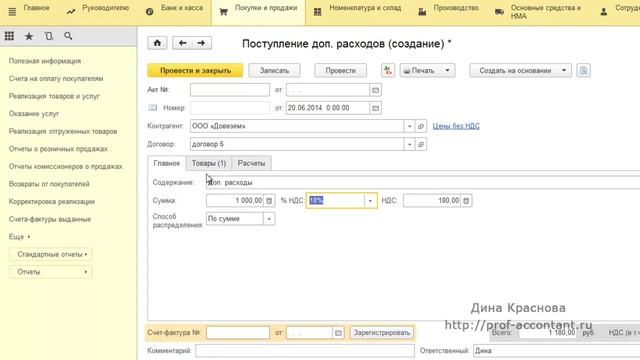Image resolution: width=640 pixels, height=360 pixels.
Task: Open calculator for НДС amount
Action: click(x=466, y=200)
